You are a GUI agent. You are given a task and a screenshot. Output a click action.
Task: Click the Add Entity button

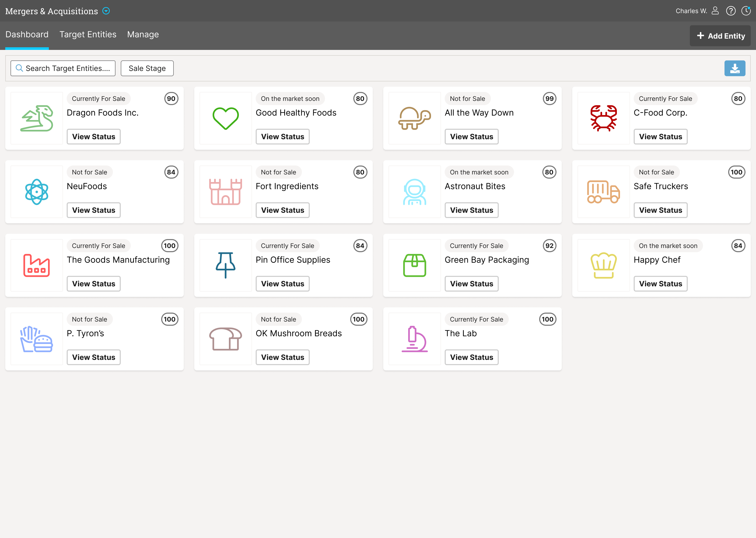click(x=720, y=35)
